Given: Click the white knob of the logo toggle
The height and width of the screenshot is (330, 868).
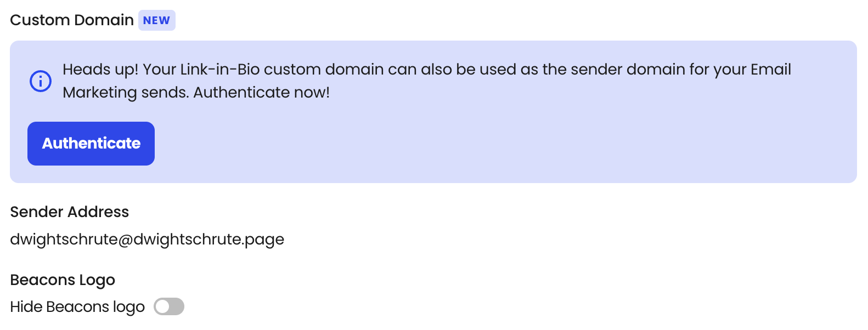Looking at the screenshot, I should tap(162, 306).
